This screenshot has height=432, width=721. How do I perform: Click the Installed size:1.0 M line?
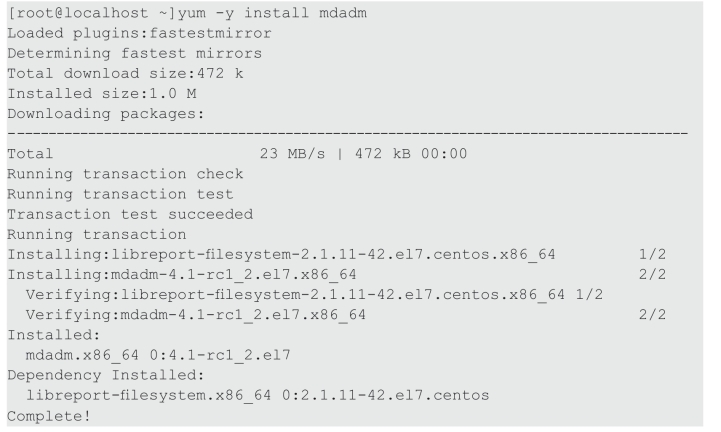click(x=102, y=94)
